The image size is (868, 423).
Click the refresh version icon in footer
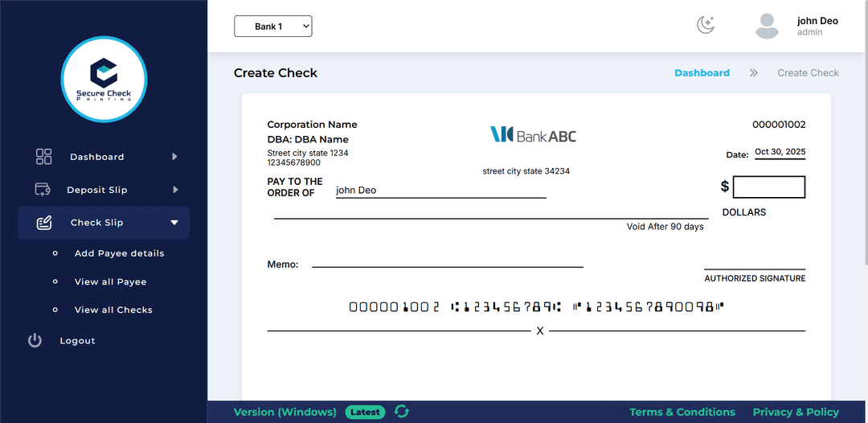[401, 412]
